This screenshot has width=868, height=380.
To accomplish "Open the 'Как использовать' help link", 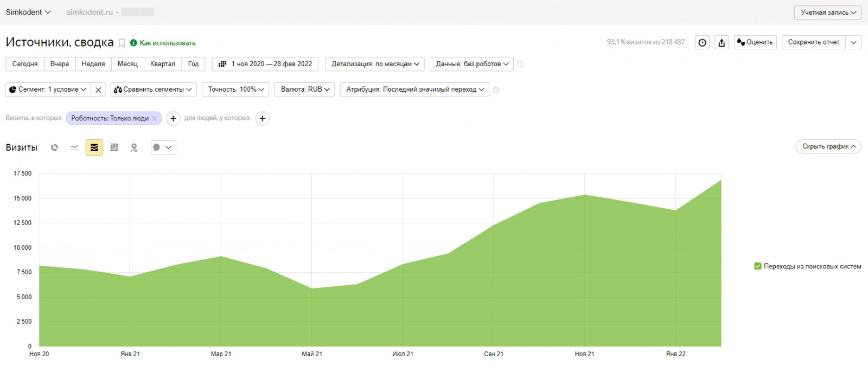I will pos(167,43).
